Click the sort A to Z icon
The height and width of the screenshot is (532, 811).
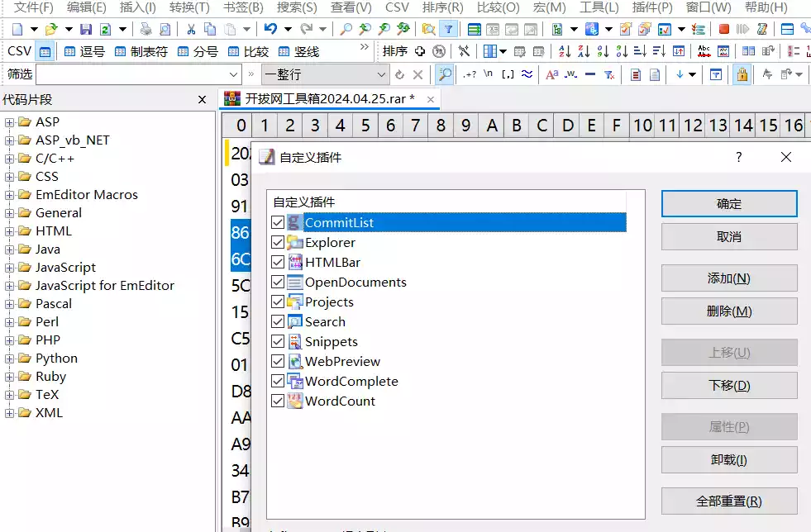click(x=565, y=51)
